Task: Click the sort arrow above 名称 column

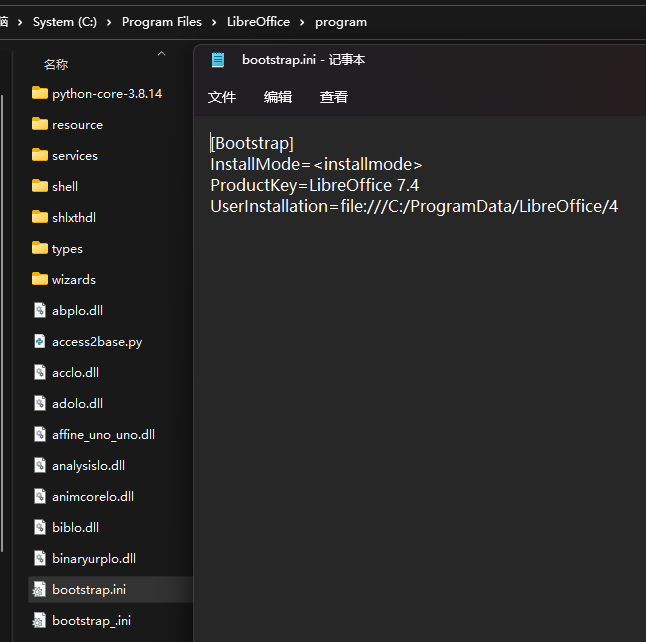Action: click(162, 54)
